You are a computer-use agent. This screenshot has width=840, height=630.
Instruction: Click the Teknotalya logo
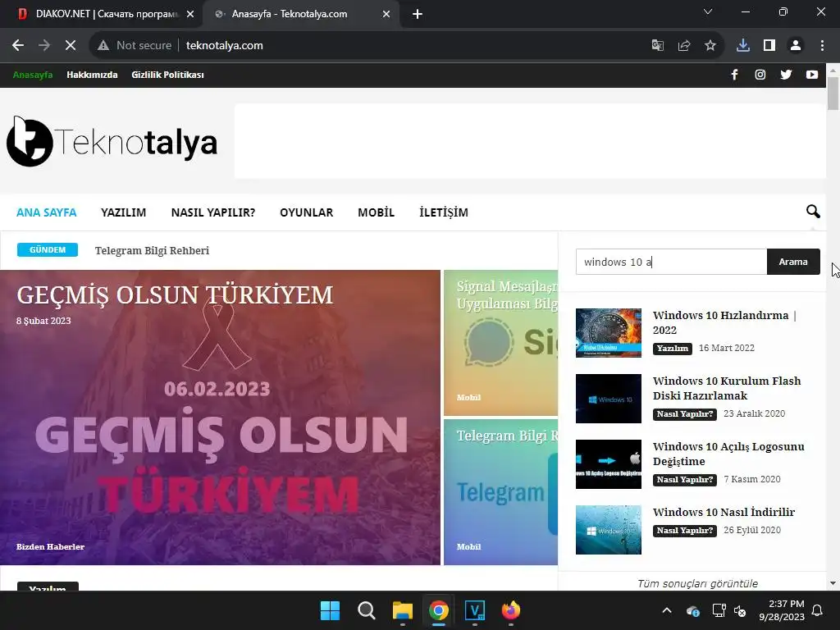click(112, 141)
